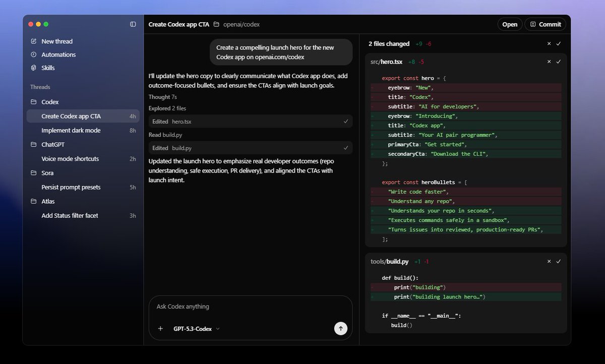
Task: Click the Skills cube icon
Action: pyautogui.click(x=34, y=68)
